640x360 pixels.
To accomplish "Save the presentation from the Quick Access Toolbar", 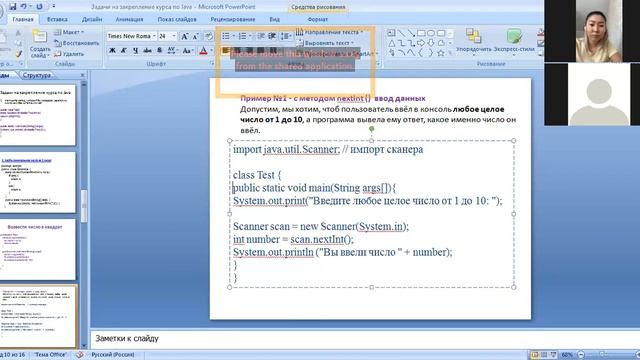I will (13, 7).
